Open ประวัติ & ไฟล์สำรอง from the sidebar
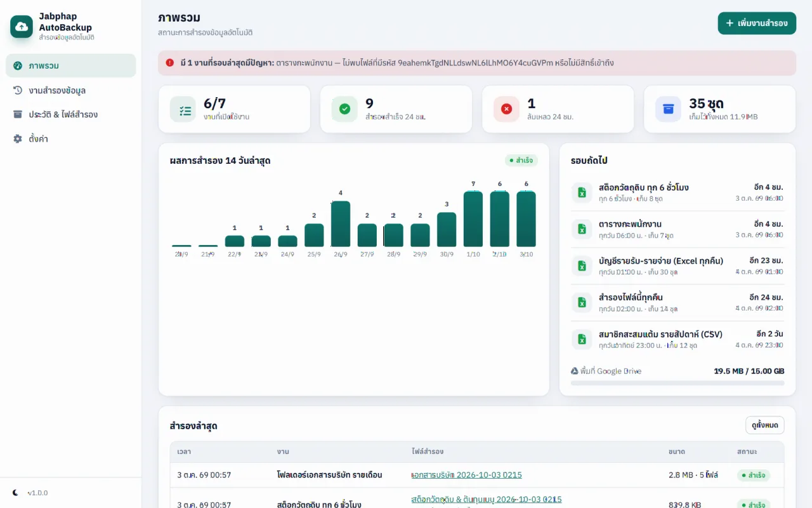This screenshot has height=508, width=812. click(x=71, y=114)
